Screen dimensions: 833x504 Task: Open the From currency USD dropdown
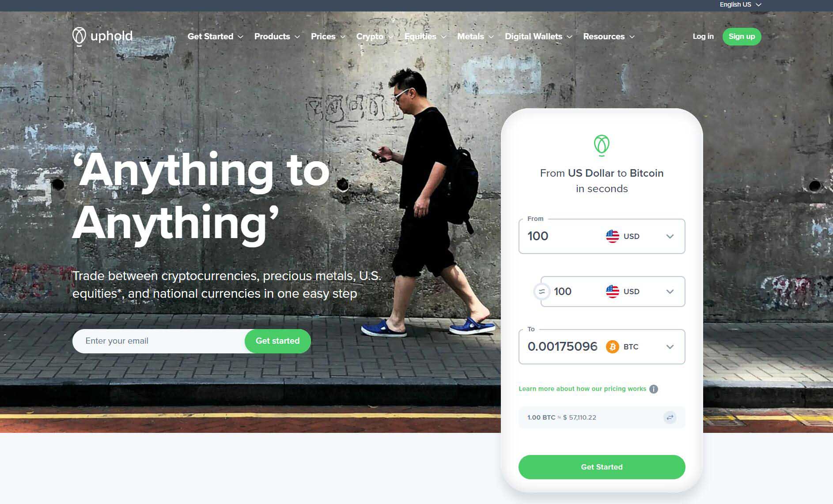click(670, 236)
